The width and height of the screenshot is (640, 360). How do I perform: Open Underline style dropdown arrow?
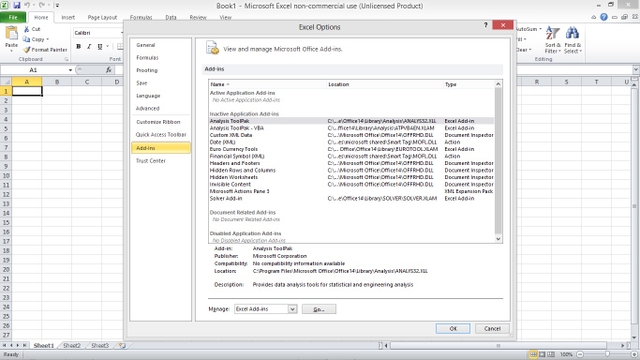coord(108,47)
